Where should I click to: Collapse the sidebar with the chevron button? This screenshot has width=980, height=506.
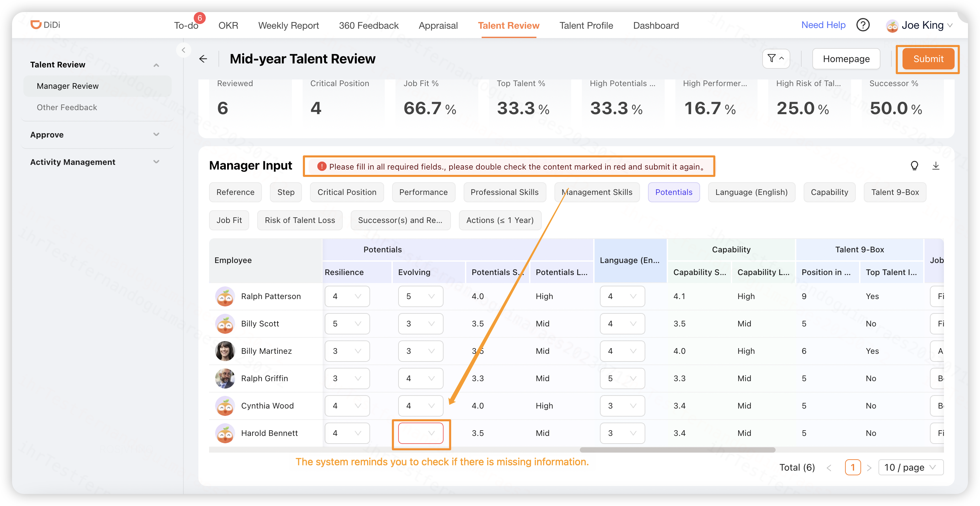[x=183, y=50]
